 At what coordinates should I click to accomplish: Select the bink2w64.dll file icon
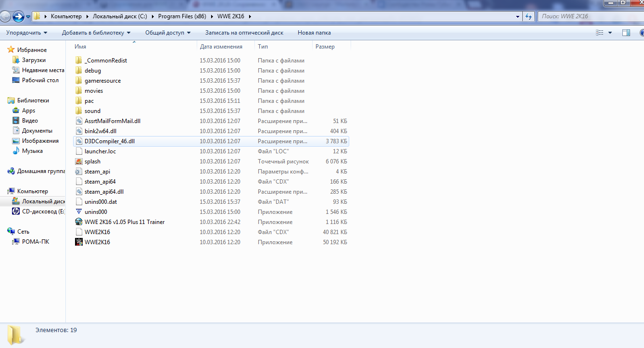(79, 131)
